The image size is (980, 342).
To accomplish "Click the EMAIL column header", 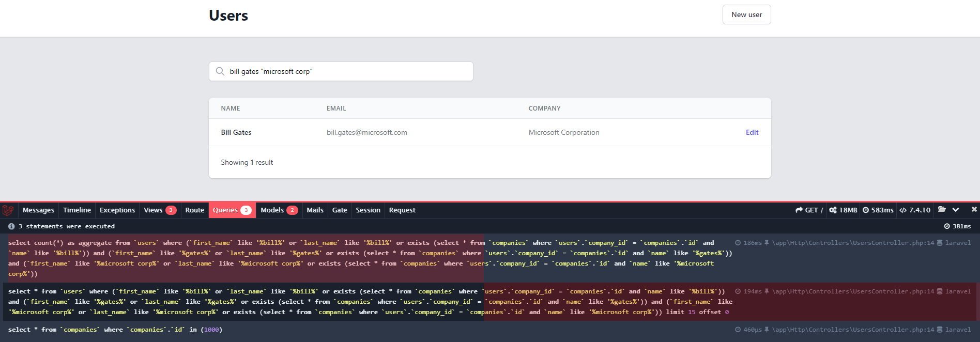I will coord(336,108).
